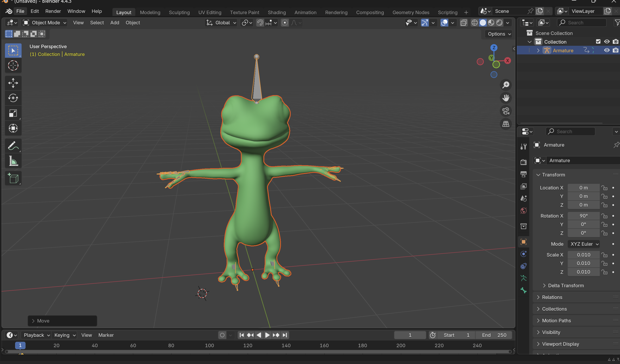Select the Move tool in toolbar
This screenshot has width=620, height=364.
pos(13,83)
